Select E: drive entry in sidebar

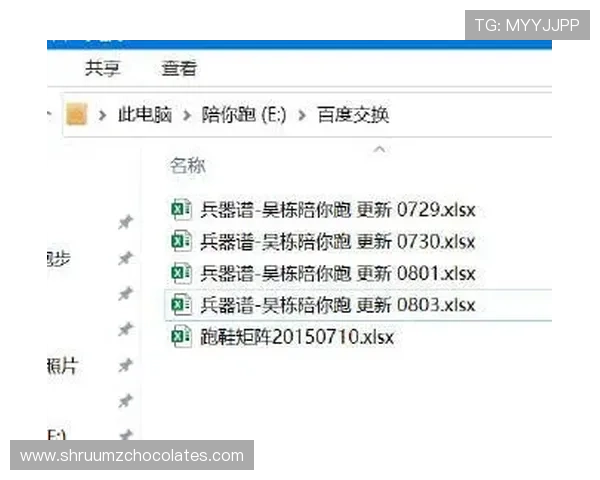coord(57,435)
